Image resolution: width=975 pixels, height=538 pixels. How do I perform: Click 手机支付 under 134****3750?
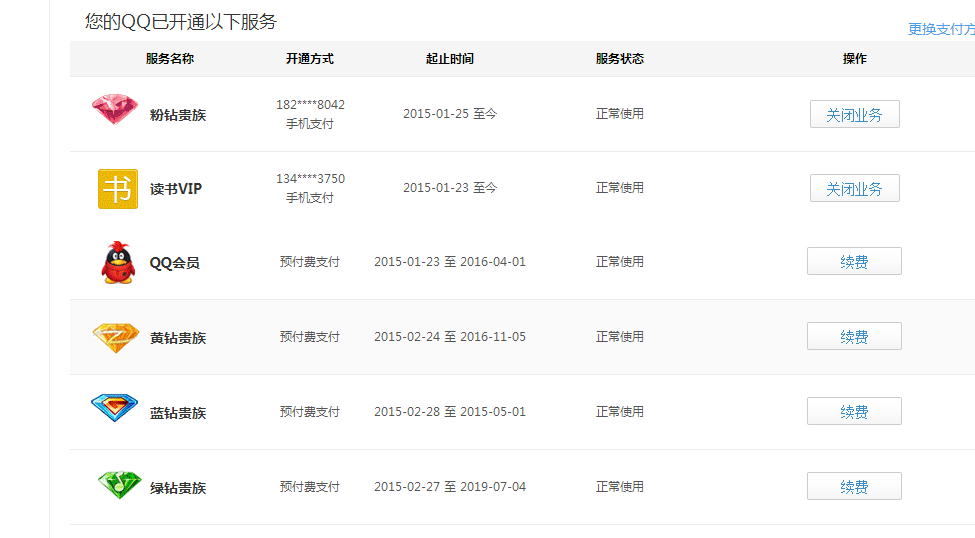tap(310, 198)
